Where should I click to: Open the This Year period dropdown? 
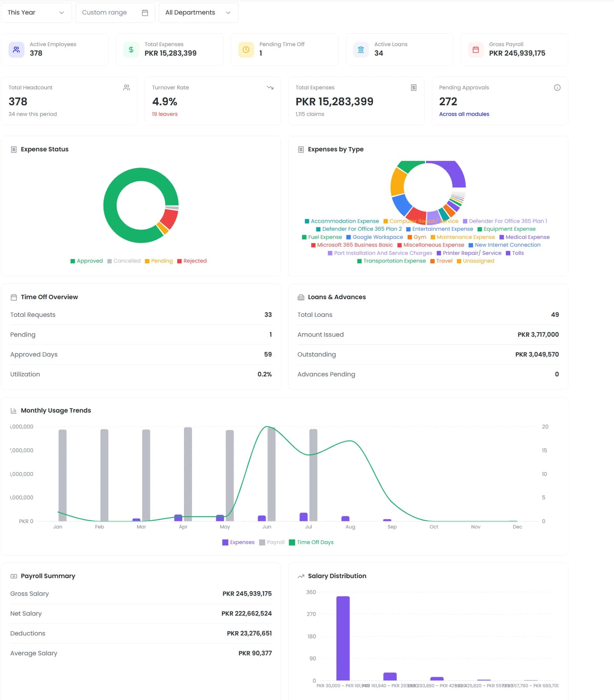(36, 12)
